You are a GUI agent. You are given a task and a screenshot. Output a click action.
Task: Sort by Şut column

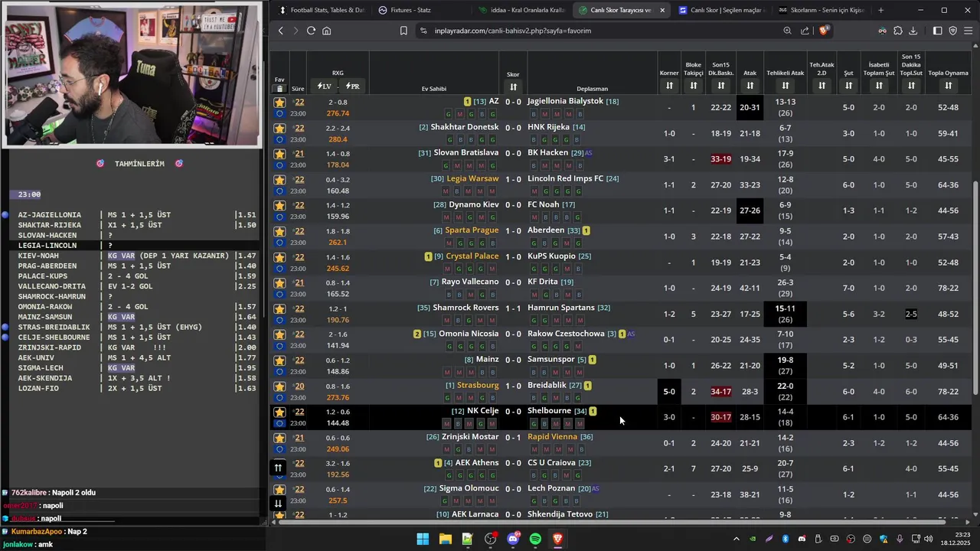pyautogui.click(x=848, y=86)
